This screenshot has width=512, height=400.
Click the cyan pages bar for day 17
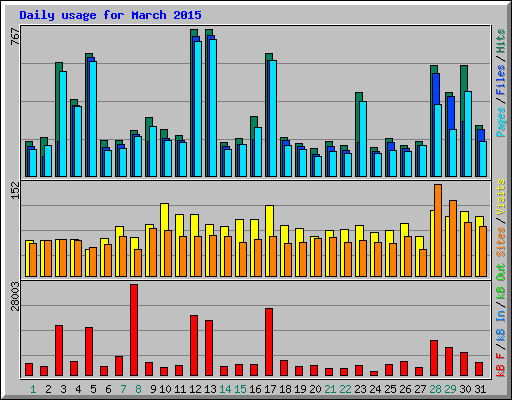pos(273,118)
